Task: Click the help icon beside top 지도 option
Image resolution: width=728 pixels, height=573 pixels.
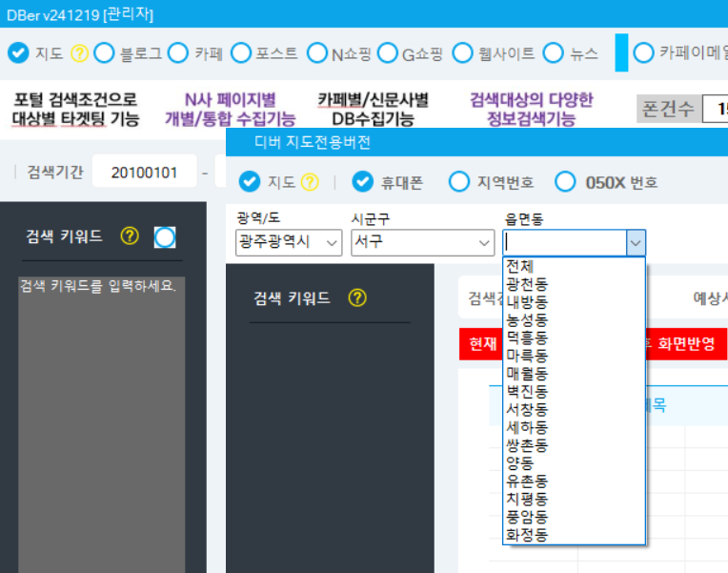Action: click(79, 53)
